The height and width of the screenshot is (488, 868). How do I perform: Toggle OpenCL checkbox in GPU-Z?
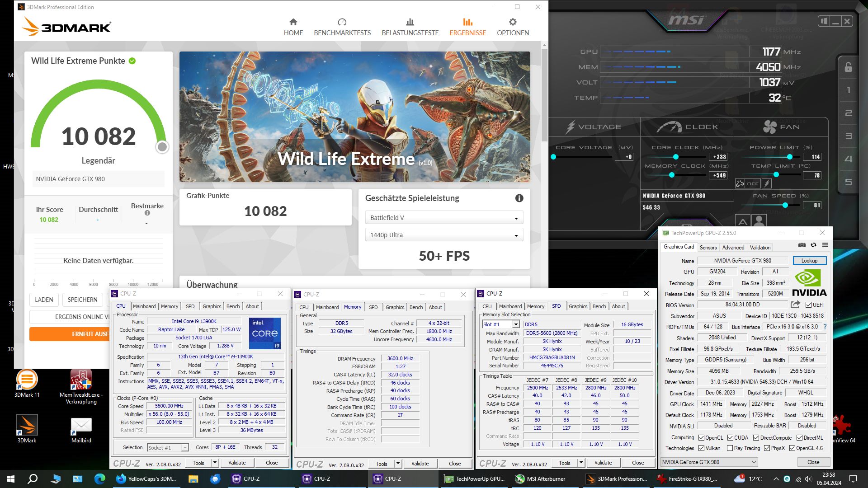tap(701, 437)
